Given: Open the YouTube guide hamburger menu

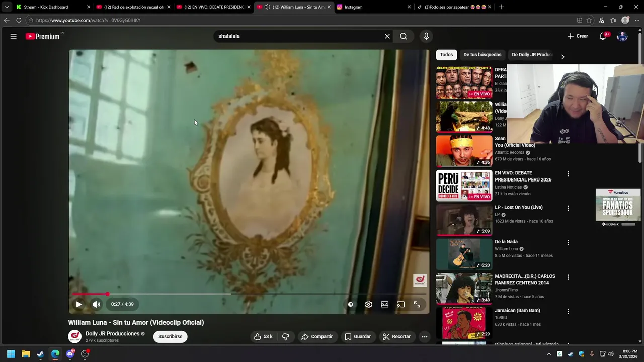Looking at the screenshot, I should pyautogui.click(x=14, y=36).
